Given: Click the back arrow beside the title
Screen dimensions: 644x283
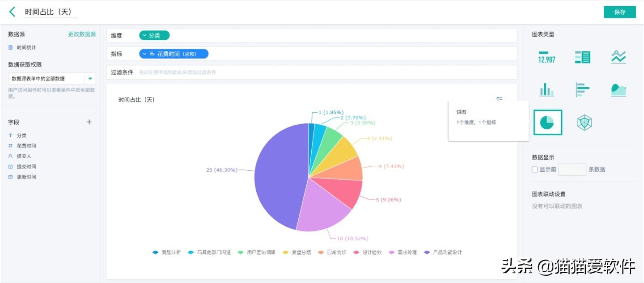Looking at the screenshot, I should coord(12,12).
